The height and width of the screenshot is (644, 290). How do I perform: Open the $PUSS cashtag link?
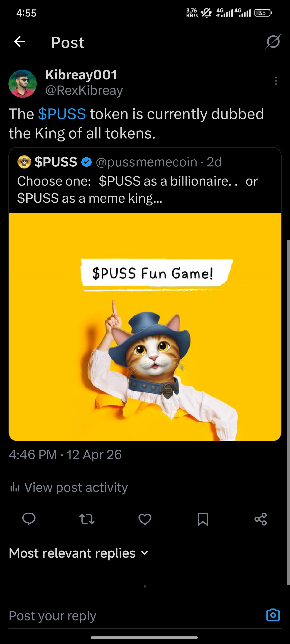(x=62, y=114)
